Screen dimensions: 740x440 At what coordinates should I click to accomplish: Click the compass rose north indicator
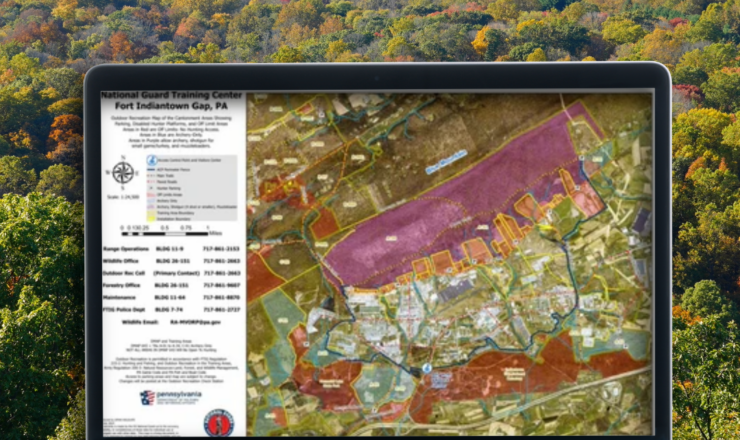[x=123, y=171]
